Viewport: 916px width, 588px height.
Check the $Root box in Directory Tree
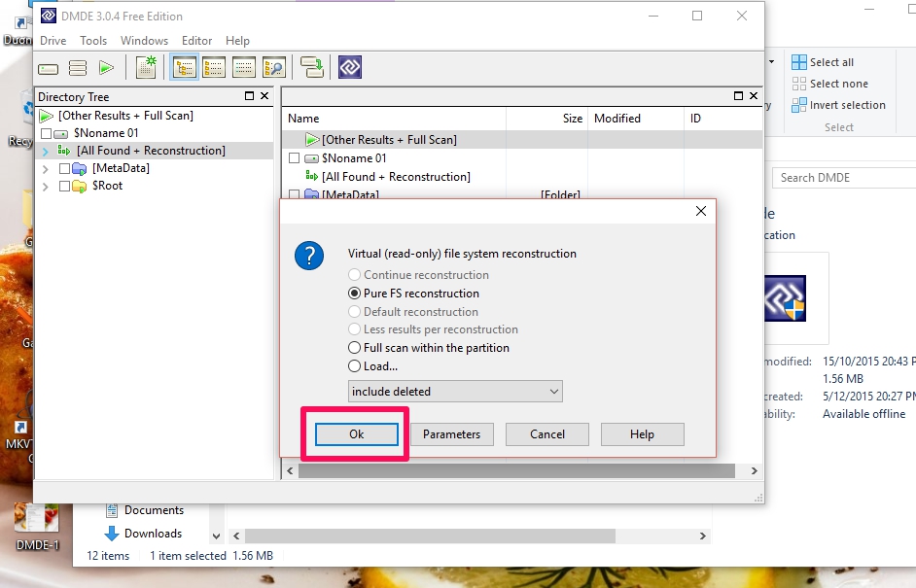pos(65,187)
